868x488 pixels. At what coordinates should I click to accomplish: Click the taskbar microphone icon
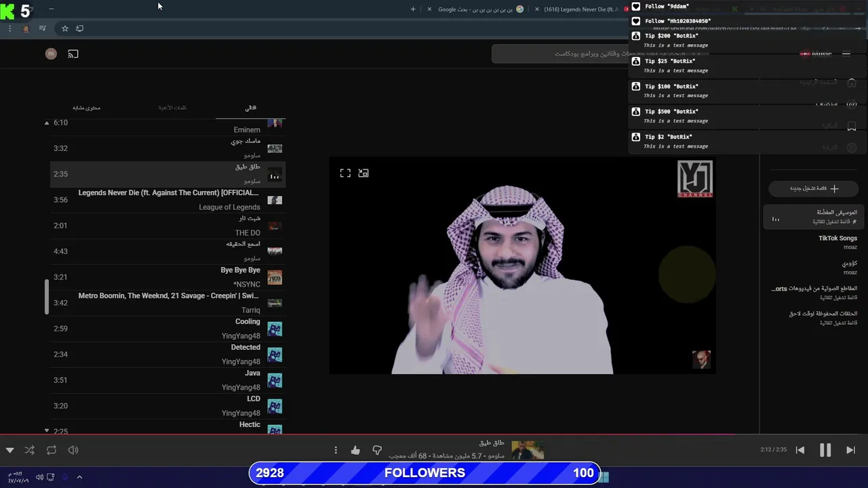65,477
